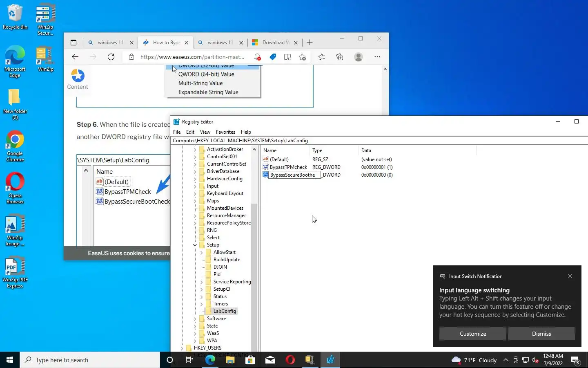Screen dimensions: 588x368
Task: Open Microsoft Store from taskbar
Action: pos(250,360)
